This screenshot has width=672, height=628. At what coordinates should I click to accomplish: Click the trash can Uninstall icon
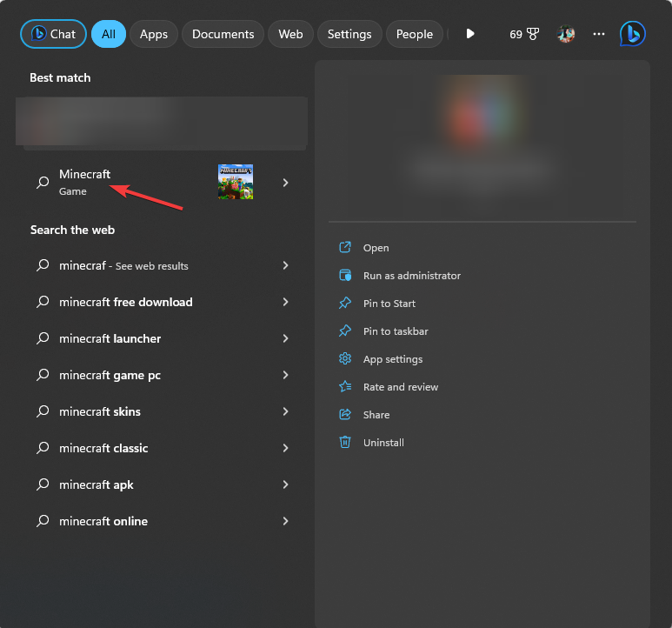coord(345,442)
